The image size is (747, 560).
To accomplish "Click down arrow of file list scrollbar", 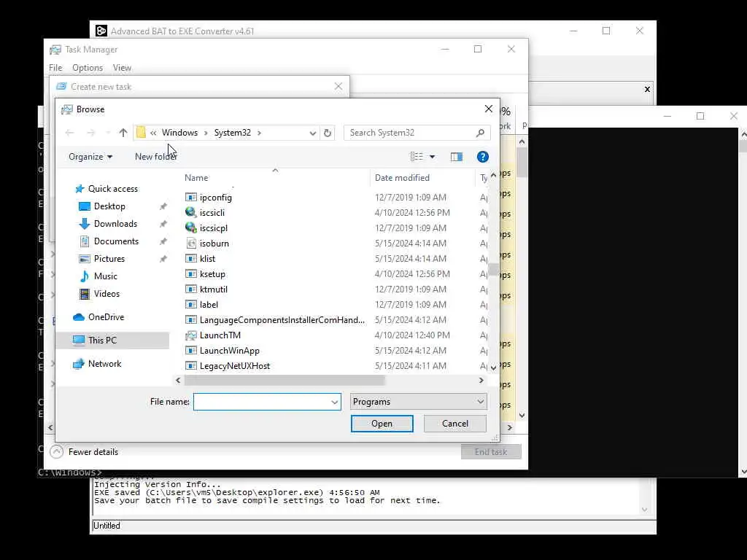I will tap(494, 367).
